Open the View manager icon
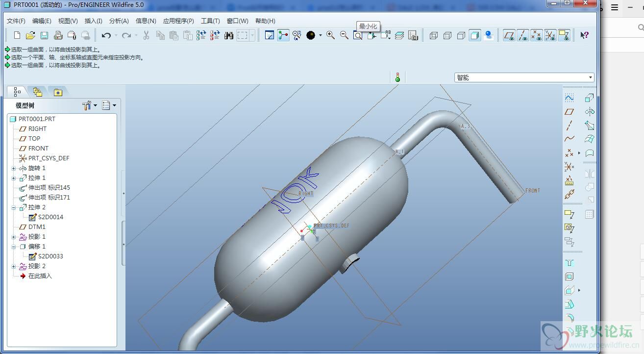The height and width of the screenshot is (354, 644). [413, 35]
